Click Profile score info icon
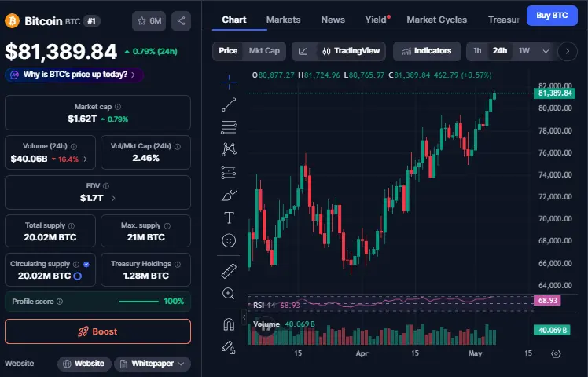The image size is (588, 377). point(60,302)
